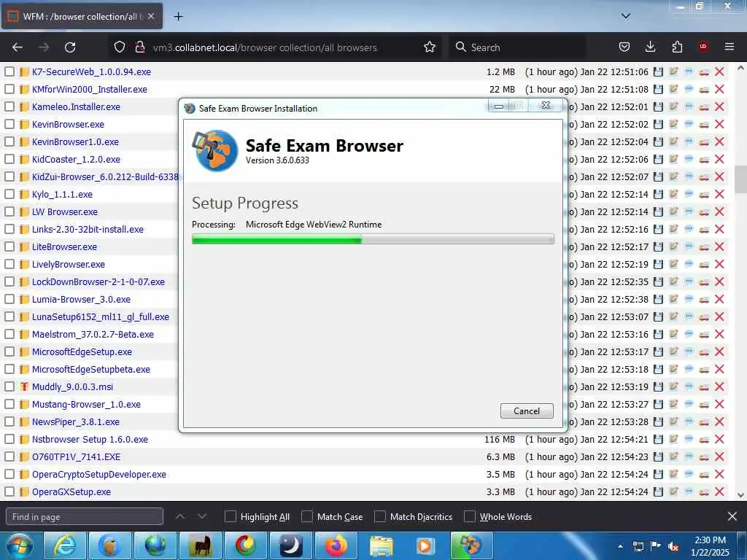Screen dimensions: 747x560
Task: Open Windows Explorer folder on taskbar
Action: 381,545
